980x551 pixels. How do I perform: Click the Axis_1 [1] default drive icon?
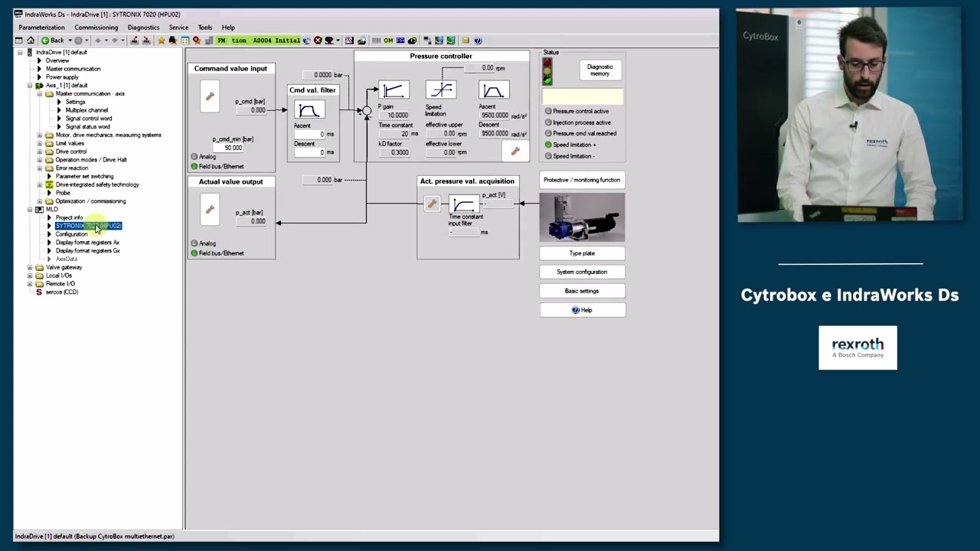[x=39, y=85]
